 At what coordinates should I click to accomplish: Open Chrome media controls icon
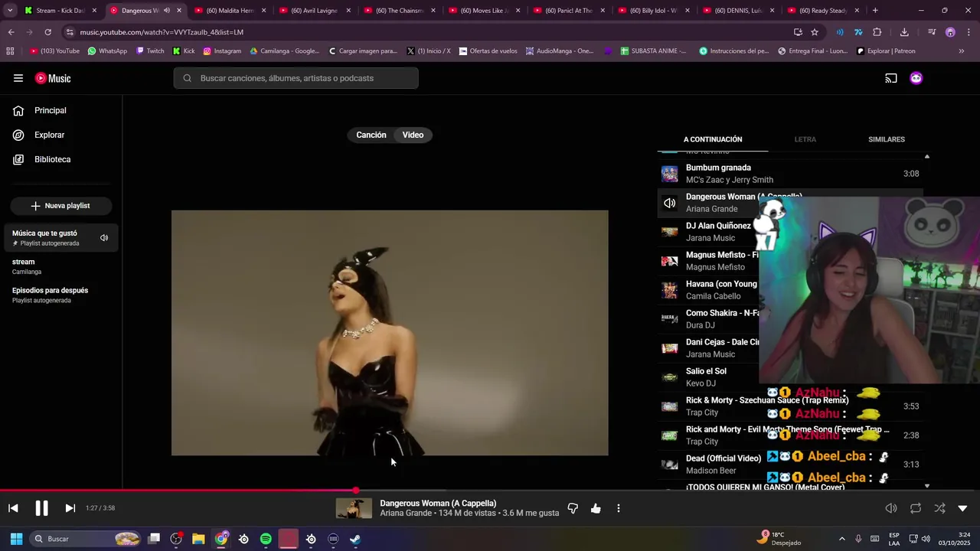(x=931, y=32)
